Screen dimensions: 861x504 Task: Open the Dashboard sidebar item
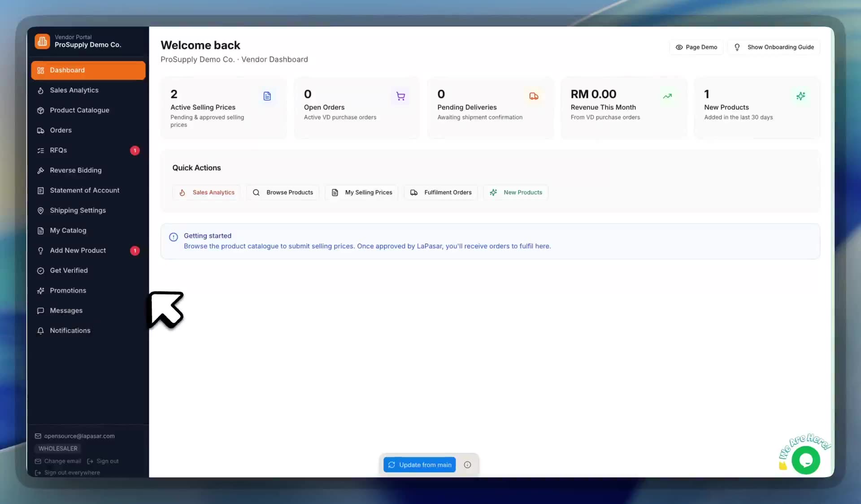tap(88, 70)
